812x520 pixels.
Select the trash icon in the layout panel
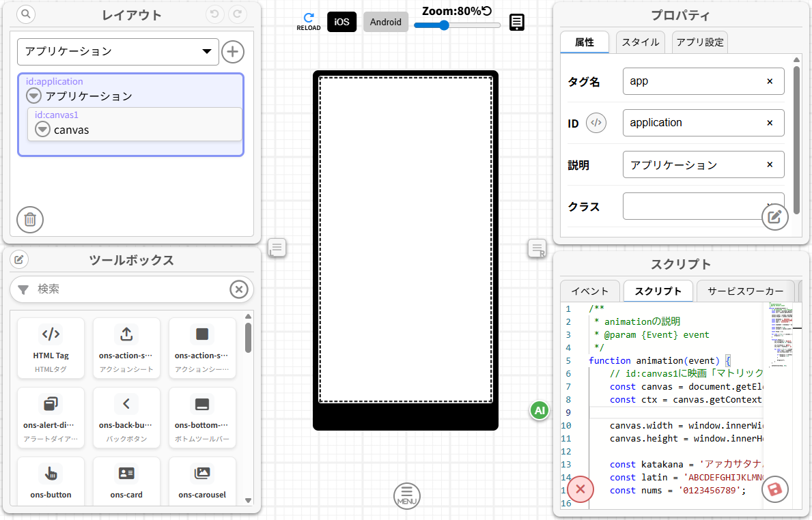pos(29,220)
